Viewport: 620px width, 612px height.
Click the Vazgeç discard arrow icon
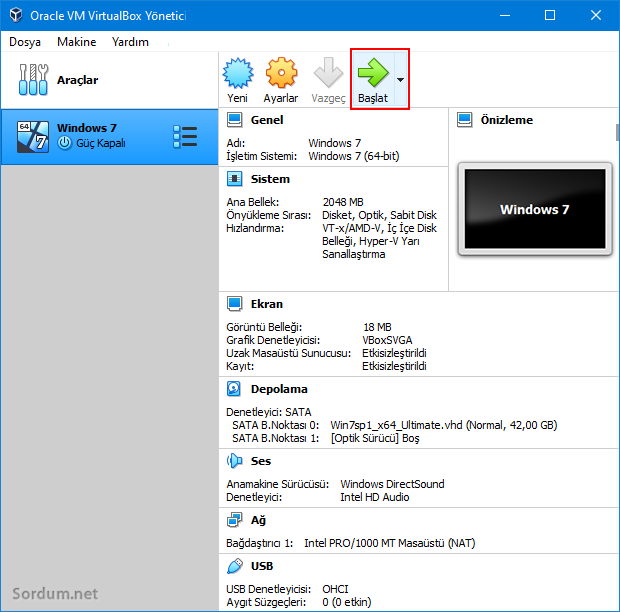(328, 73)
